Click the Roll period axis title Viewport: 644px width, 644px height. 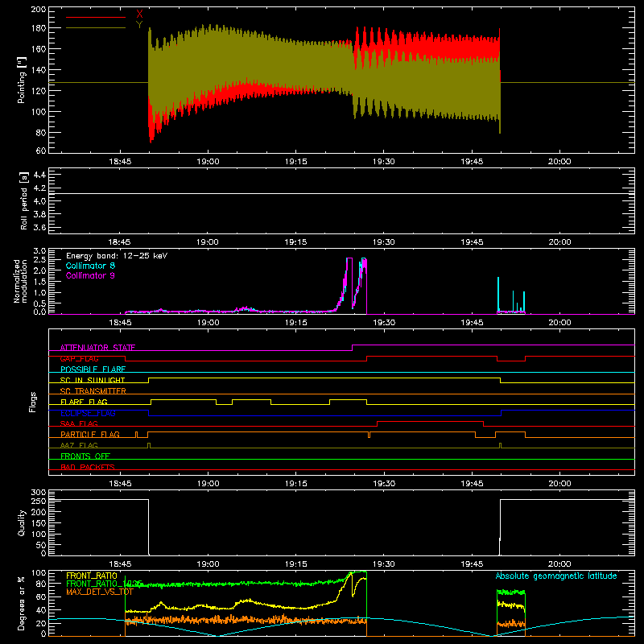(x=24, y=200)
